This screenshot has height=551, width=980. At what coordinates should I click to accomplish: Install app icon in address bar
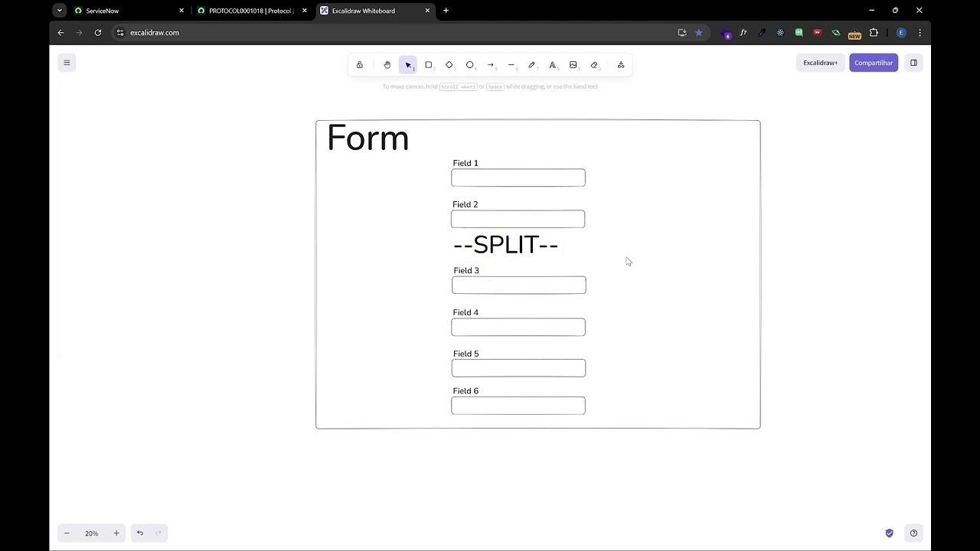[x=682, y=33]
